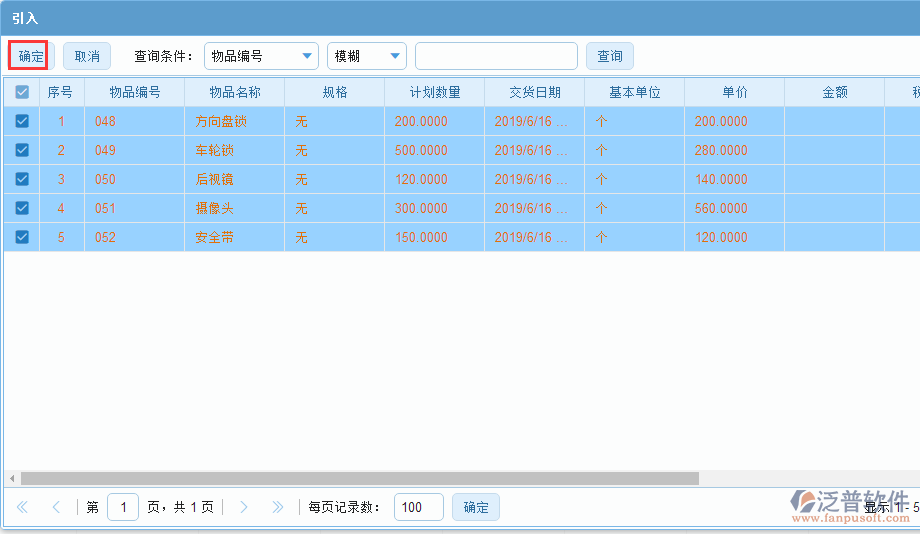Click the 单价 column header
The height and width of the screenshot is (534, 920).
(x=734, y=92)
